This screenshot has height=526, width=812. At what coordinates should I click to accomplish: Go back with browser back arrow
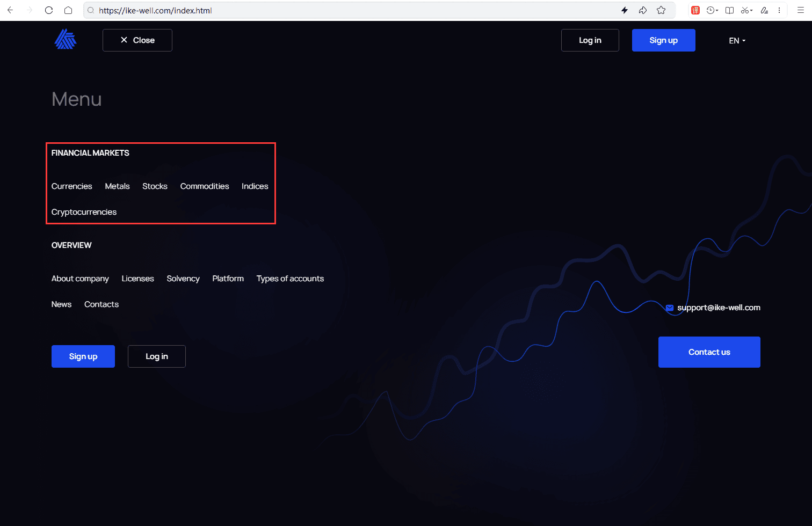(x=10, y=10)
